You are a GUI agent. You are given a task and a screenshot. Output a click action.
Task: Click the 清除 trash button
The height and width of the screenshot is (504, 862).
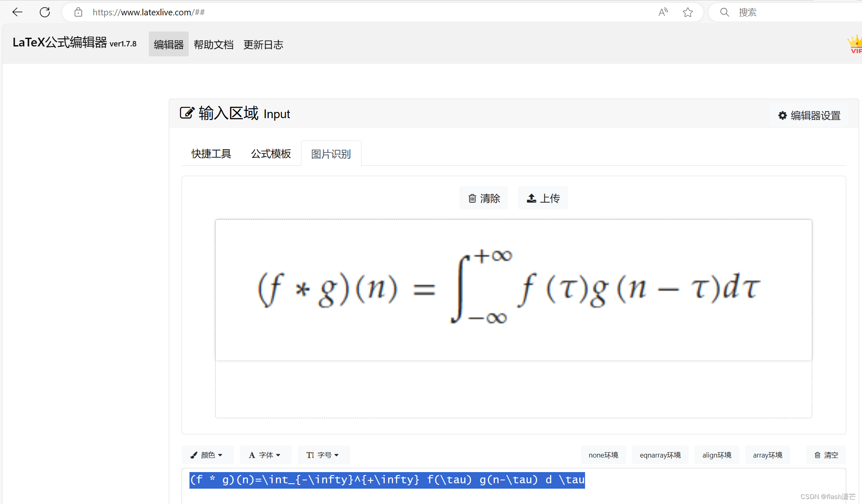tap(484, 199)
